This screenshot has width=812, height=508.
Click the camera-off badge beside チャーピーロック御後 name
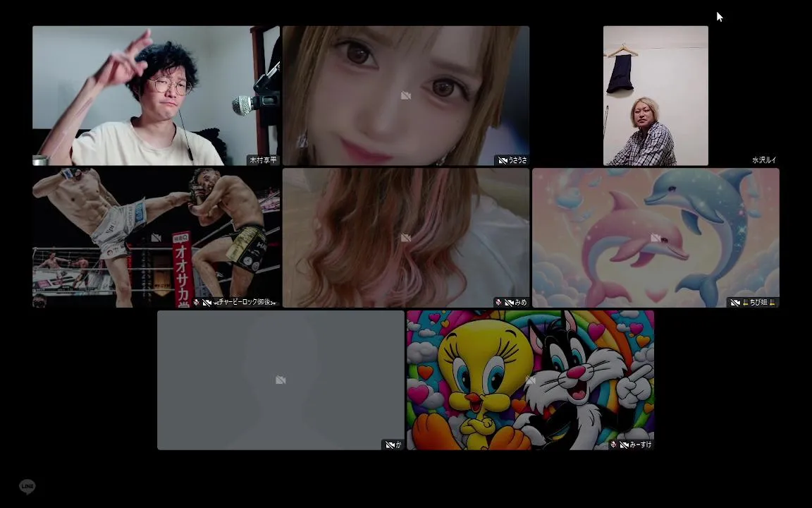tap(207, 302)
